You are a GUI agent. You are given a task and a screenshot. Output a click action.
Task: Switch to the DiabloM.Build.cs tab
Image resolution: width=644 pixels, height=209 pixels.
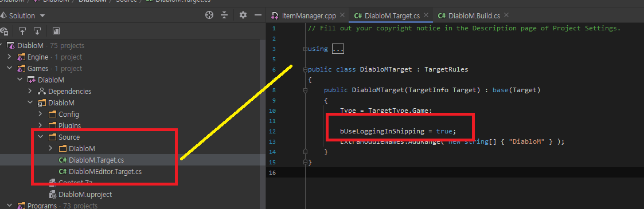pos(474,15)
